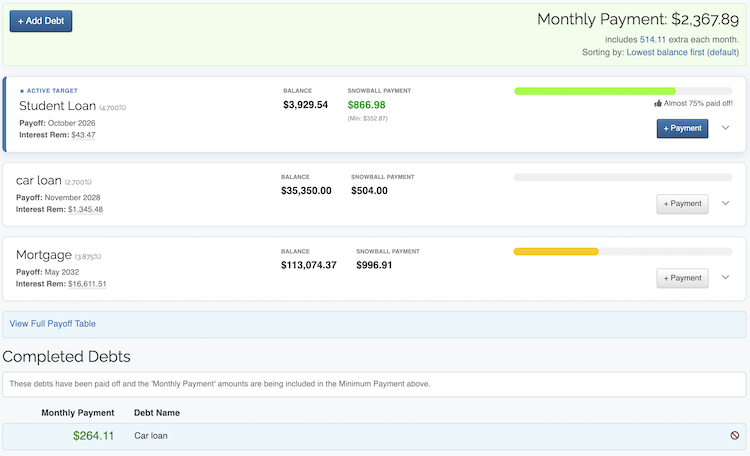Add a payment to Student Loan
The image size is (750, 456).
[x=682, y=128]
